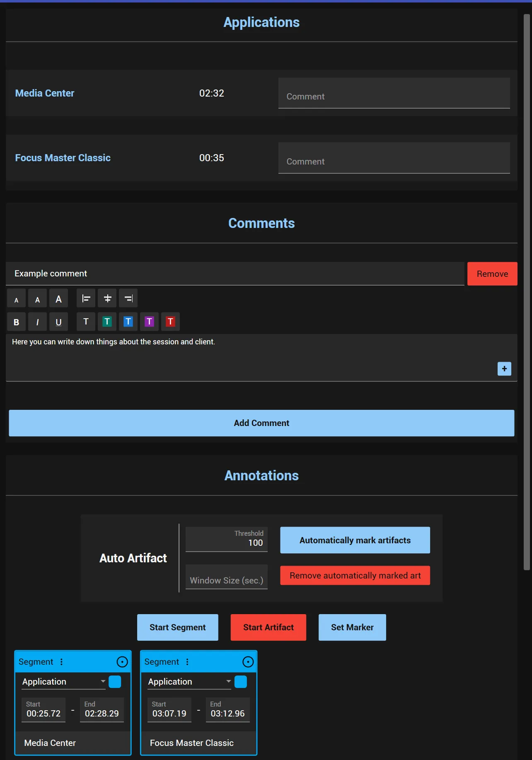532x760 pixels.
Task: Open the Application dropdown in the Focus Master Classic segment
Action: tap(189, 682)
